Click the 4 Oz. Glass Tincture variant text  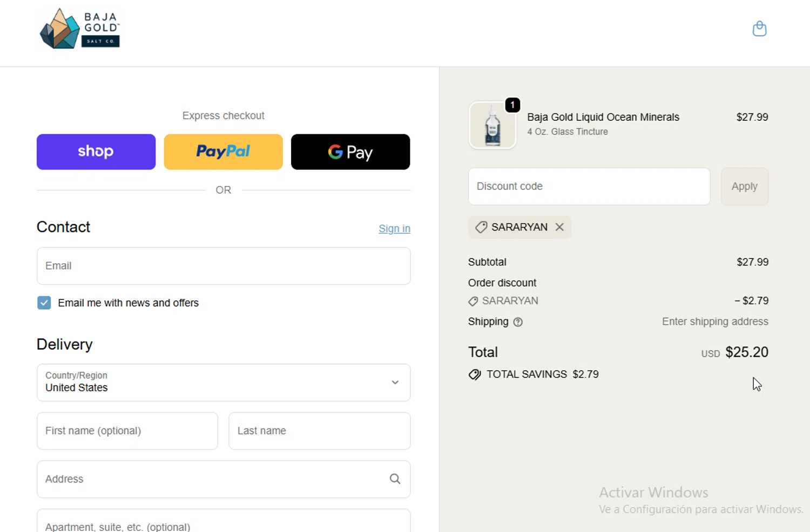pyautogui.click(x=568, y=132)
